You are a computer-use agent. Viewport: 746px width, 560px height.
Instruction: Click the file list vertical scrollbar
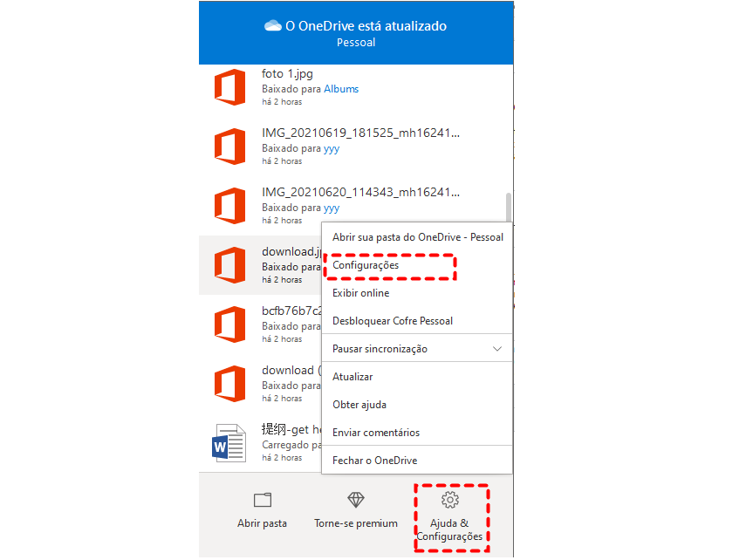pos(509,208)
